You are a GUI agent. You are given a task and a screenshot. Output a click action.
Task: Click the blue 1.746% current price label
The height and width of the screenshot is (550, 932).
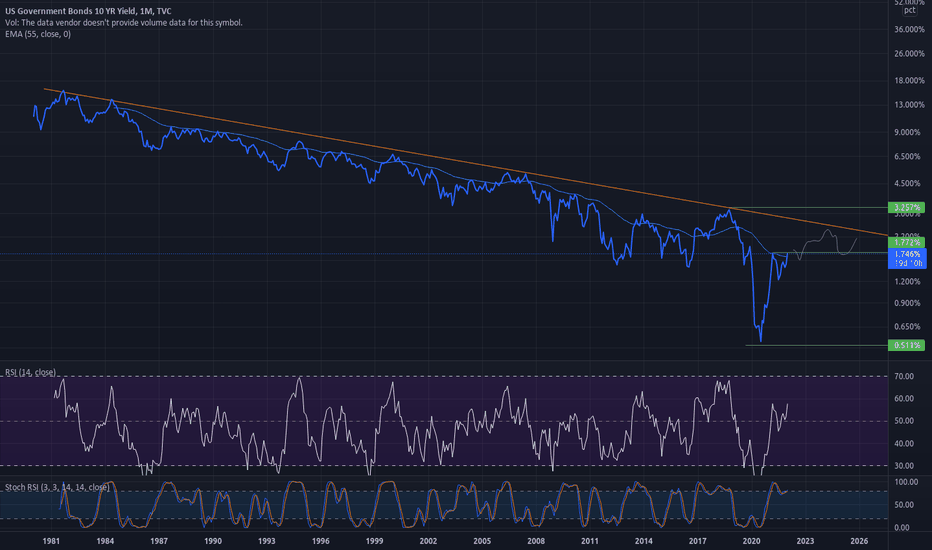click(907, 259)
